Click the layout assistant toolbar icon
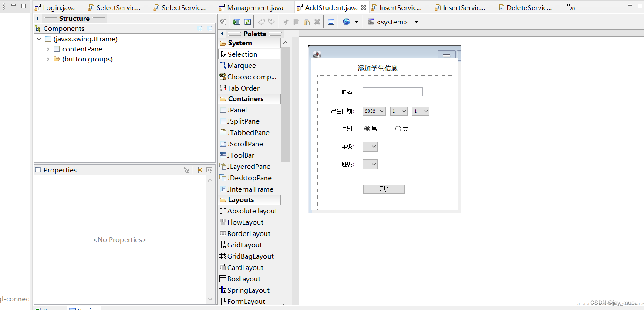 click(x=331, y=22)
